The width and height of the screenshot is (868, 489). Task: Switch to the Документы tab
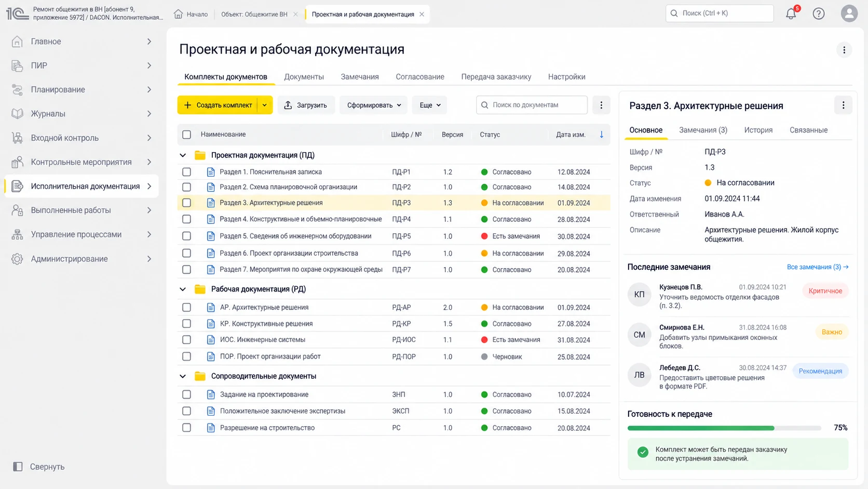[304, 77]
